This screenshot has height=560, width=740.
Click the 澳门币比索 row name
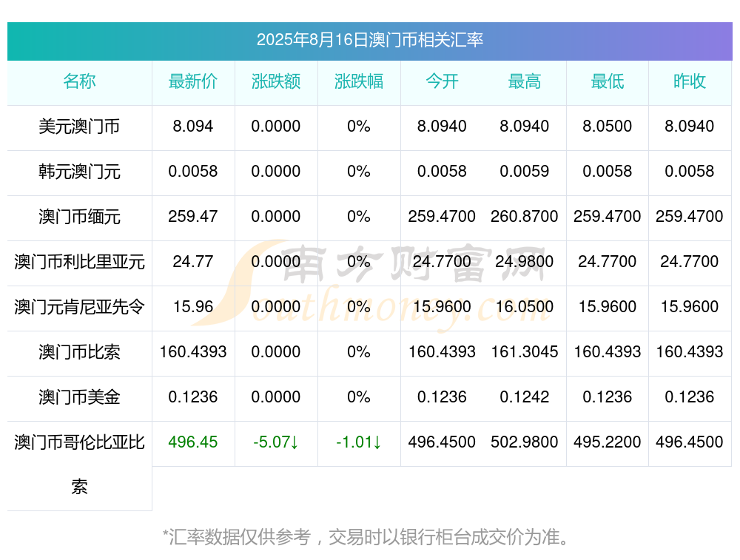point(79,352)
